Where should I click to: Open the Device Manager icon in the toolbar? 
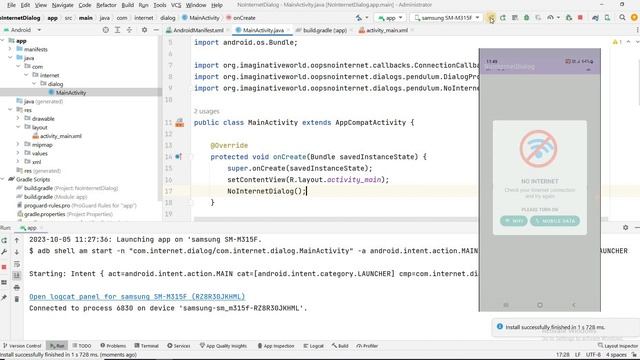tap(607, 18)
